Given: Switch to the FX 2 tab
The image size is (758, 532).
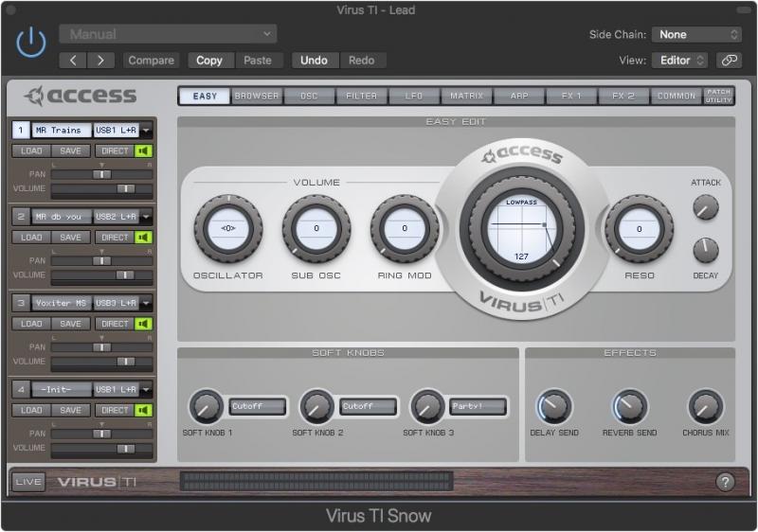Looking at the screenshot, I should coord(624,96).
